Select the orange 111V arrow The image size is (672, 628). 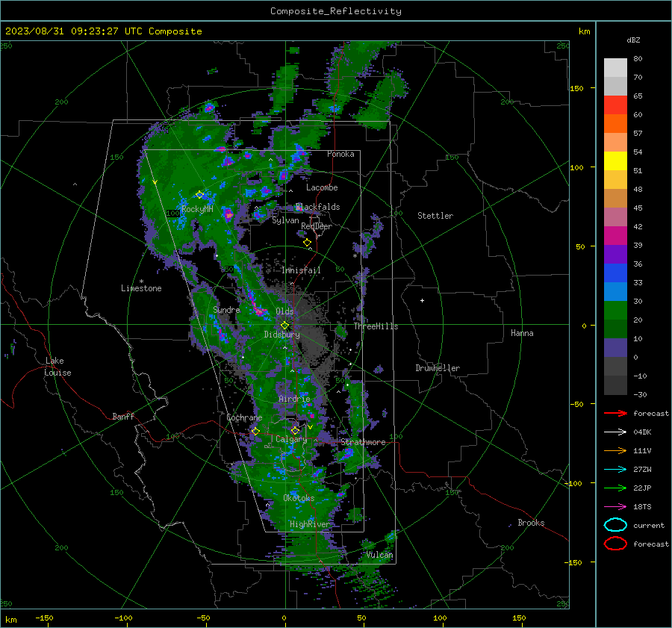[615, 450]
